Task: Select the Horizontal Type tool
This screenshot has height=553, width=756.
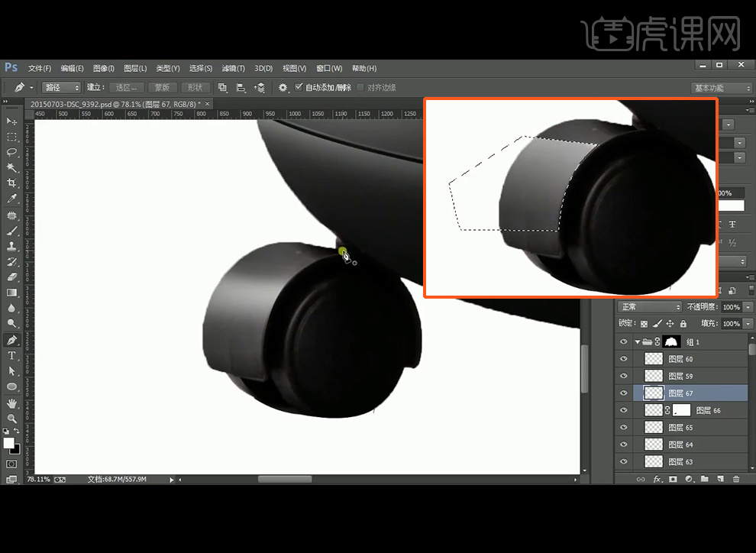Action: click(x=11, y=356)
